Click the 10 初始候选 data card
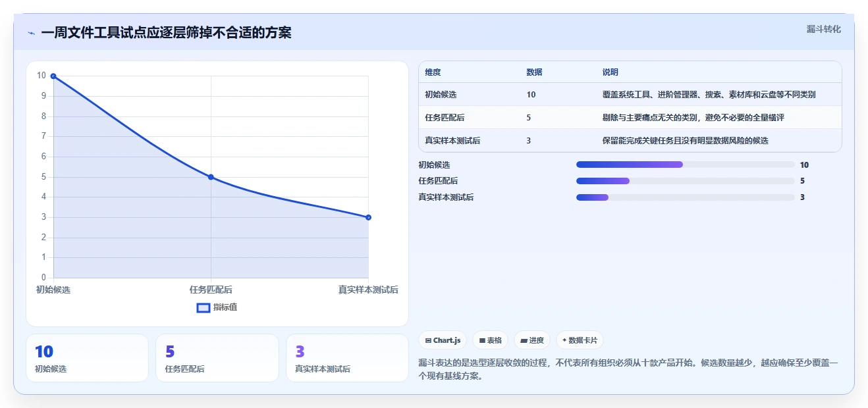The width and height of the screenshot is (868, 408). tap(87, 358)
